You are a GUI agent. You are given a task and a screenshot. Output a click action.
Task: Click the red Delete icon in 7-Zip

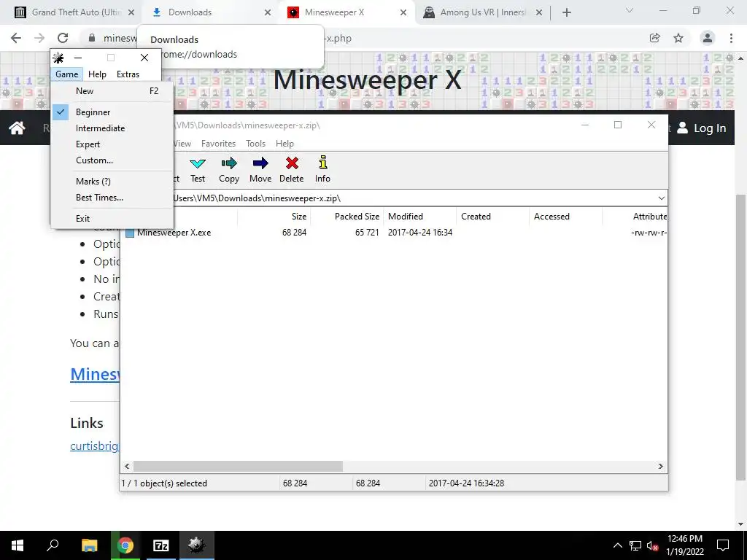292,163
